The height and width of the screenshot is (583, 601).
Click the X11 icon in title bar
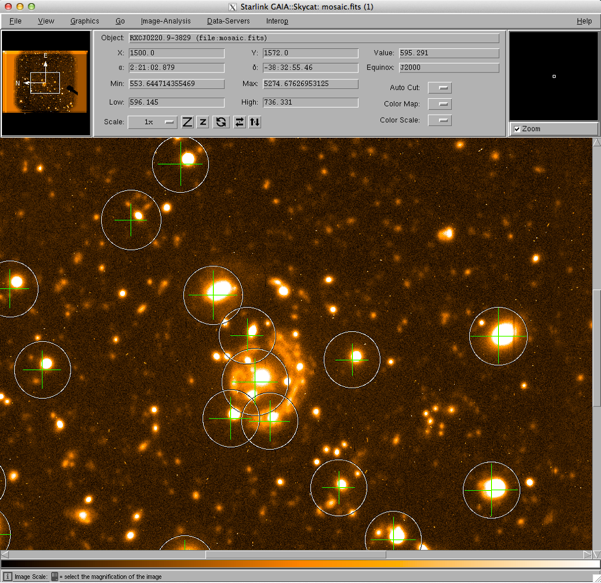[x=232, y=6]
